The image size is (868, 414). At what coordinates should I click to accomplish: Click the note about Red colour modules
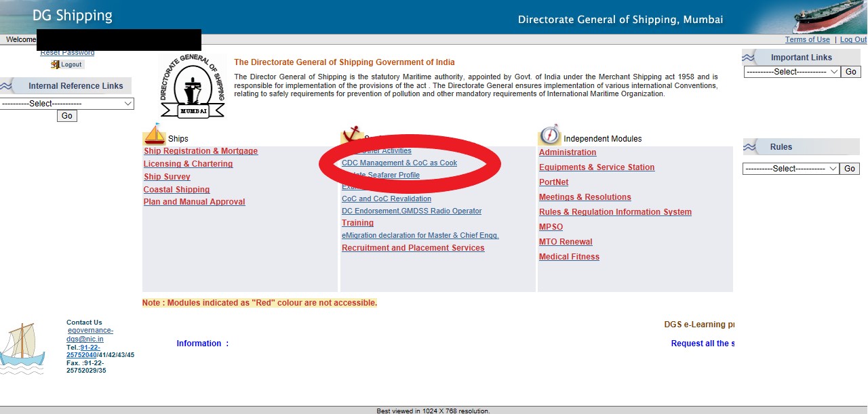pos(259,303)
